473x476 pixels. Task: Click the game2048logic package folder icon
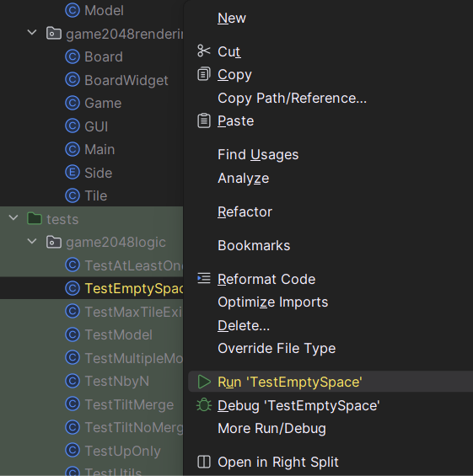point(54,242)
